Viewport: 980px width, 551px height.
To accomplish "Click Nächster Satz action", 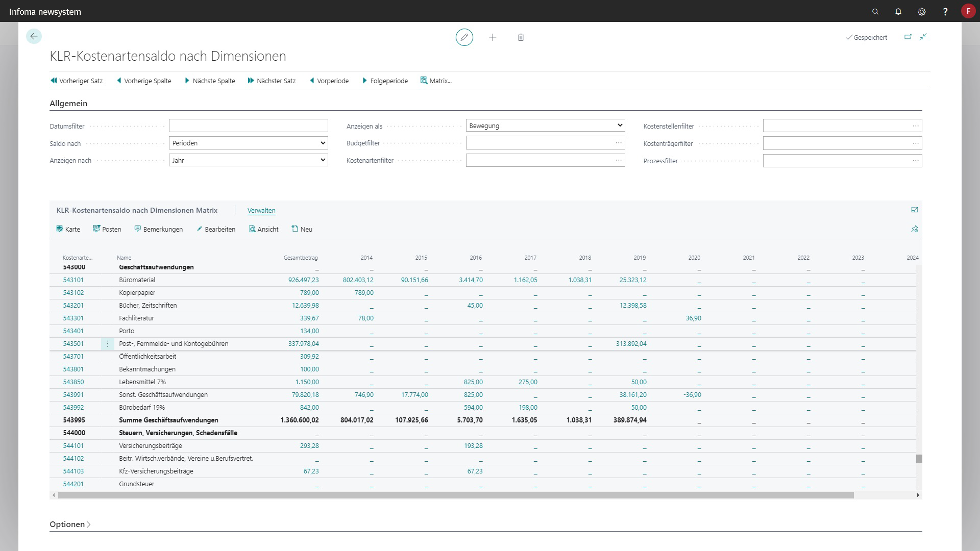I will coord(272,81).
